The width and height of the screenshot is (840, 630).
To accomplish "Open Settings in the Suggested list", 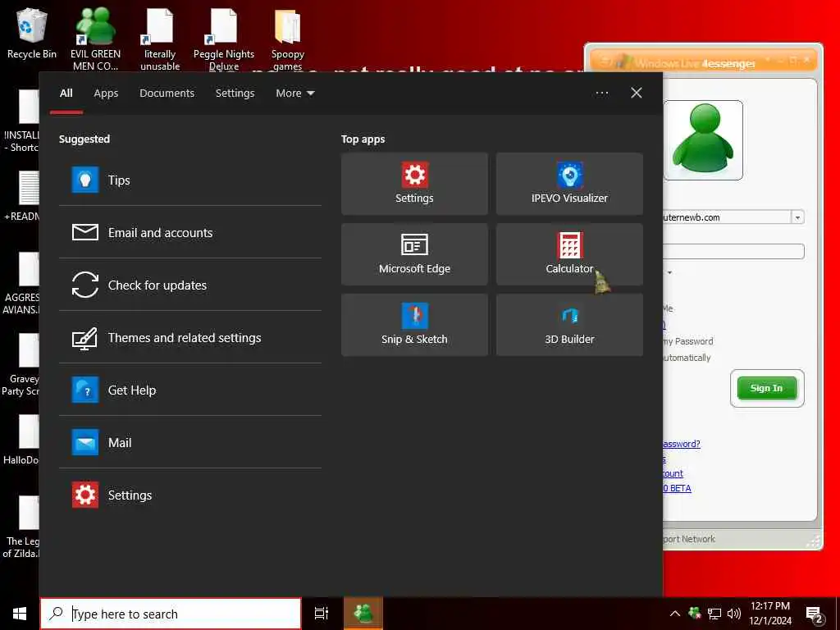I will 190,495.
